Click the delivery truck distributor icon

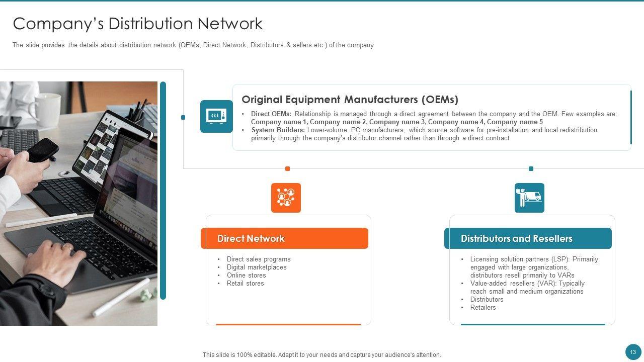[x=529, y=198]
